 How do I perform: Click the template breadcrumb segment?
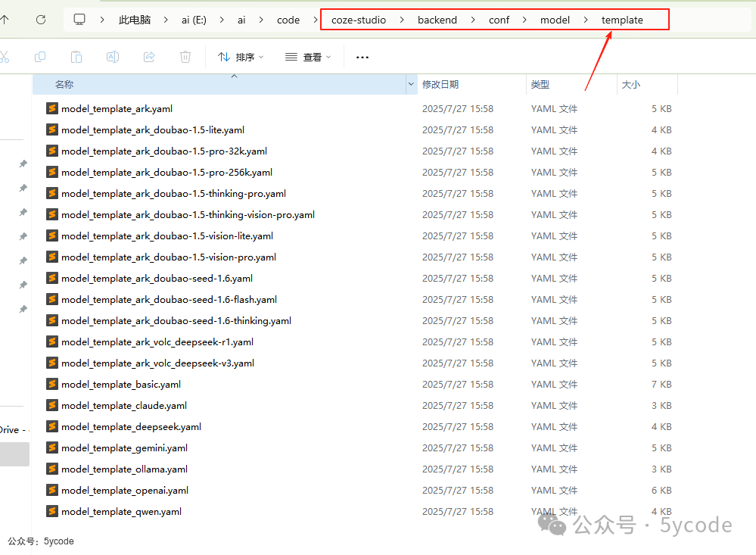pyautogui.click(x=623, y=20)
